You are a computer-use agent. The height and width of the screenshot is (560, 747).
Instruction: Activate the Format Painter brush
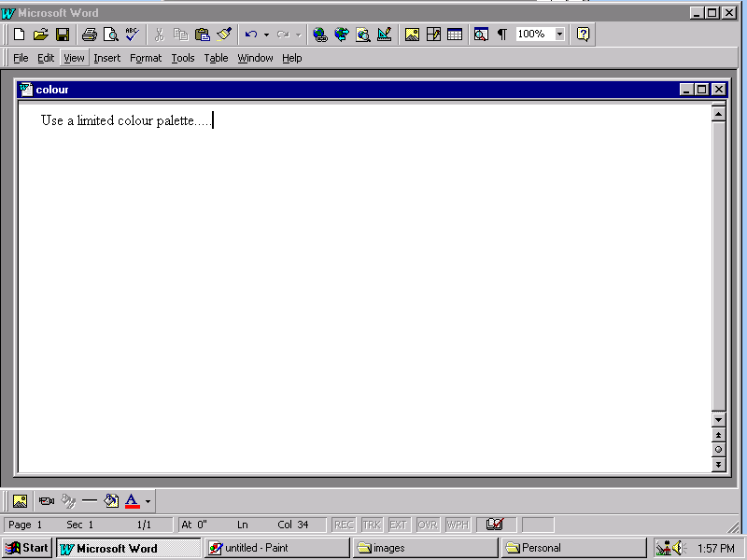tap(224, 35)
